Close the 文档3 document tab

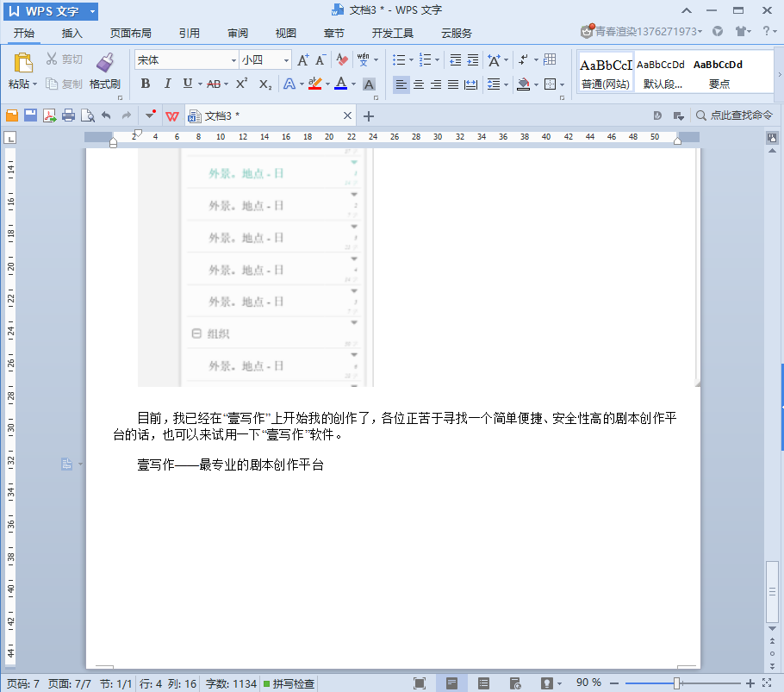point(347,116)
